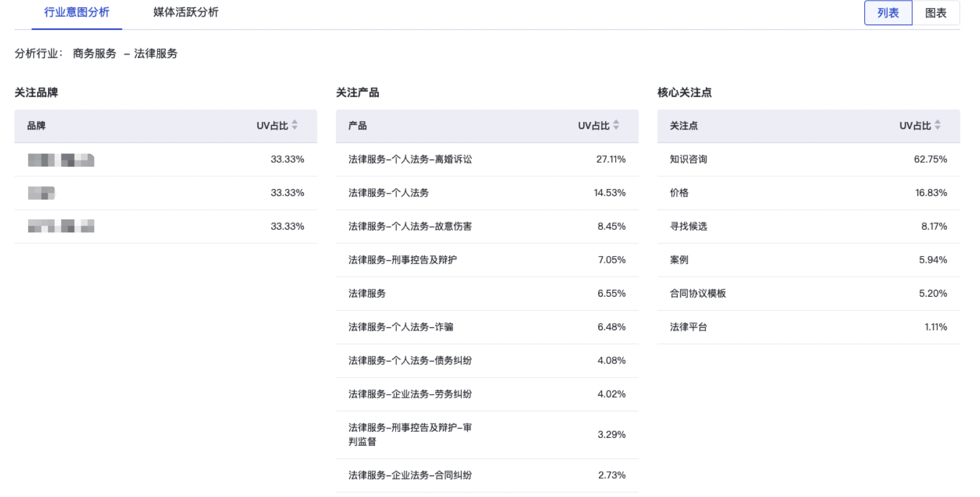Sort product table by UV占比 arrows
Image resolution: width=980 pixels, height=497 pixels.
[616, 125]
